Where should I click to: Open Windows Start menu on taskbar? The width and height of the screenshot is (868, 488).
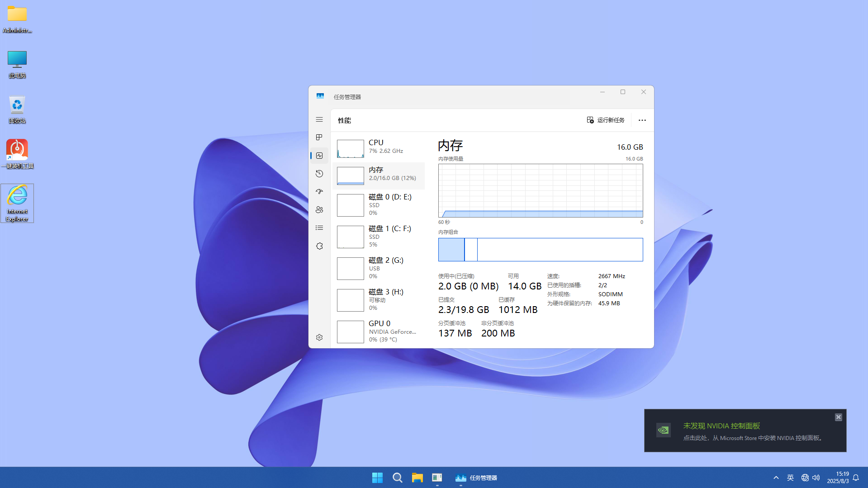tap(377, 478)
